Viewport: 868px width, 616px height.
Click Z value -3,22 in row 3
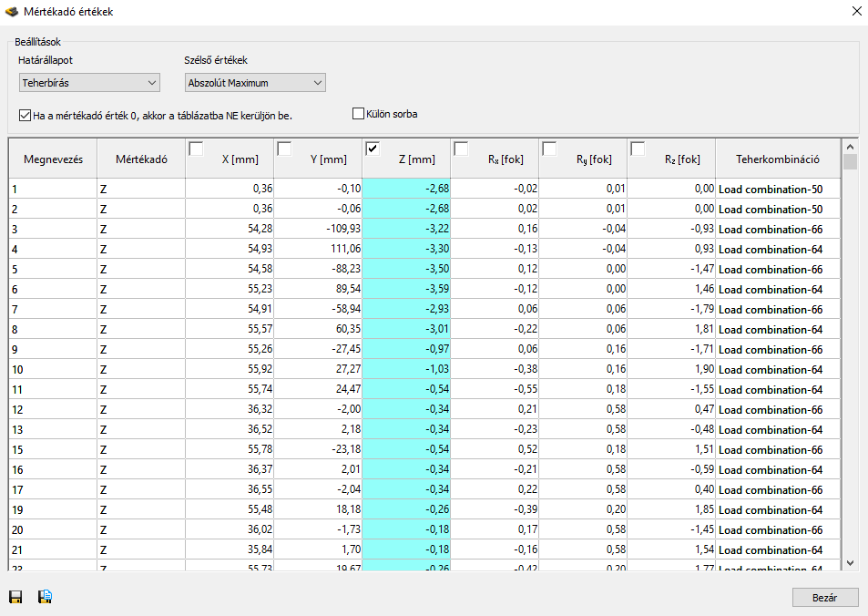coord(406,229)
